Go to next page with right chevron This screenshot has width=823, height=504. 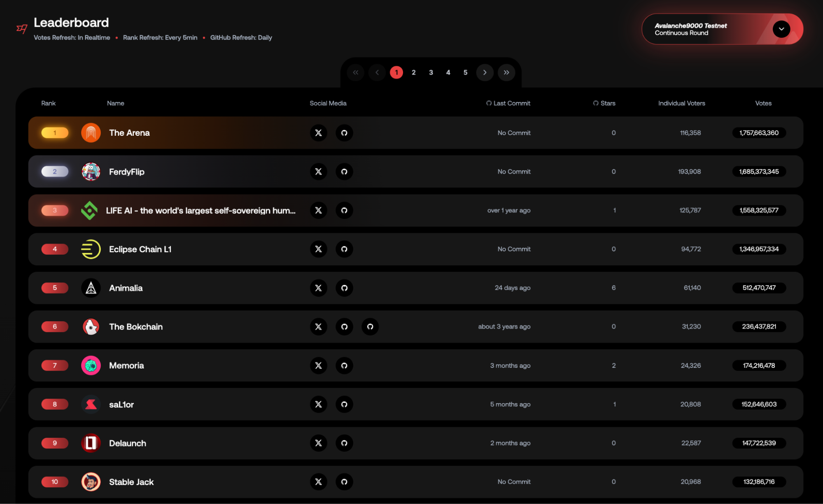pos(485,72)
